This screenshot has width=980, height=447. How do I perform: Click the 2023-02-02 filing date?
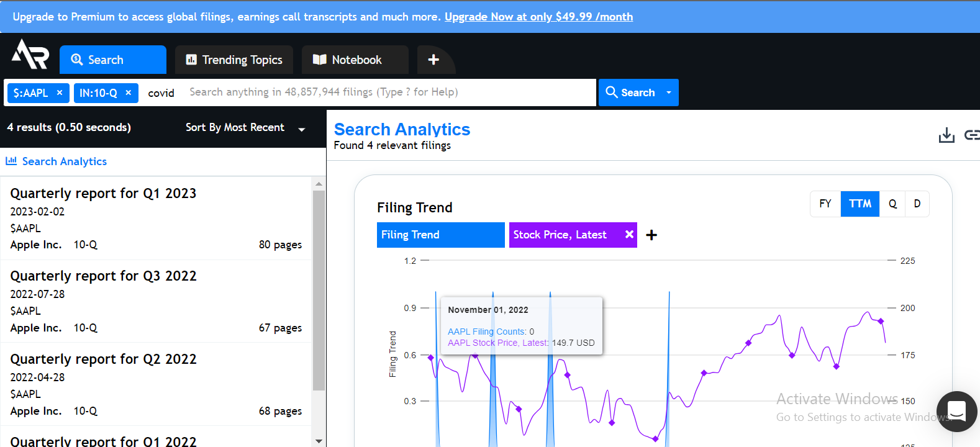(37, 212)
